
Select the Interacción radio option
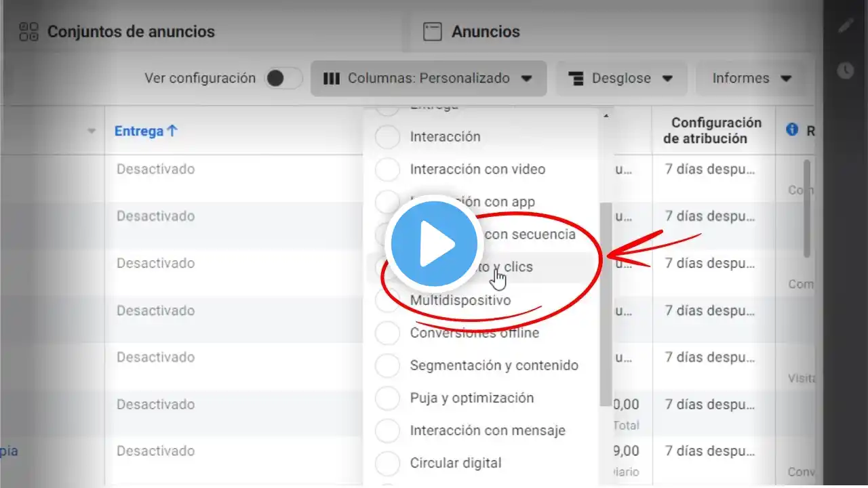[x=387, y=137]
